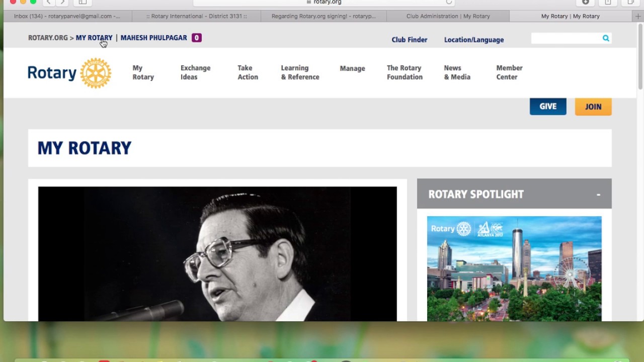This screenshot has width=644, height=362.
Task: Open the black-and-white speaker photo
Action: (217, 254)
